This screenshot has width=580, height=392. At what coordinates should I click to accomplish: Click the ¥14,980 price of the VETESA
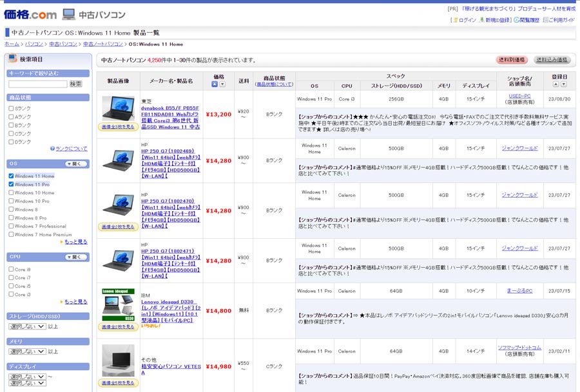[218, 366]
